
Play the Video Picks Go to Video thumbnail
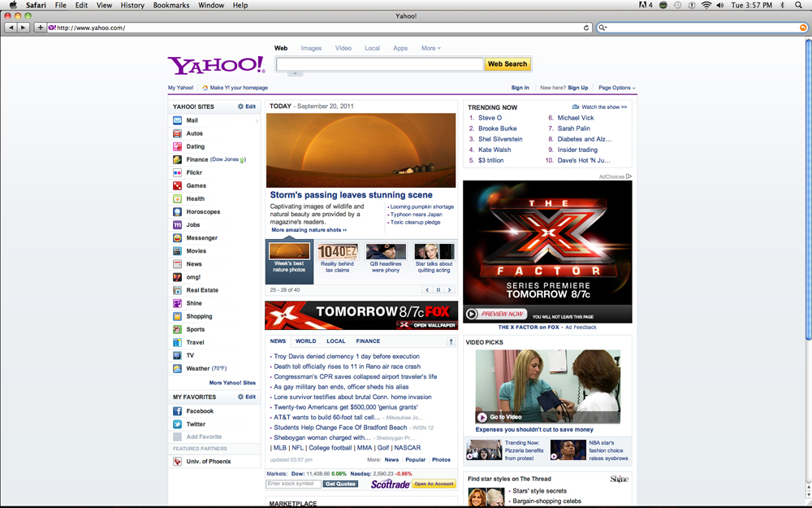coord(548,387)
